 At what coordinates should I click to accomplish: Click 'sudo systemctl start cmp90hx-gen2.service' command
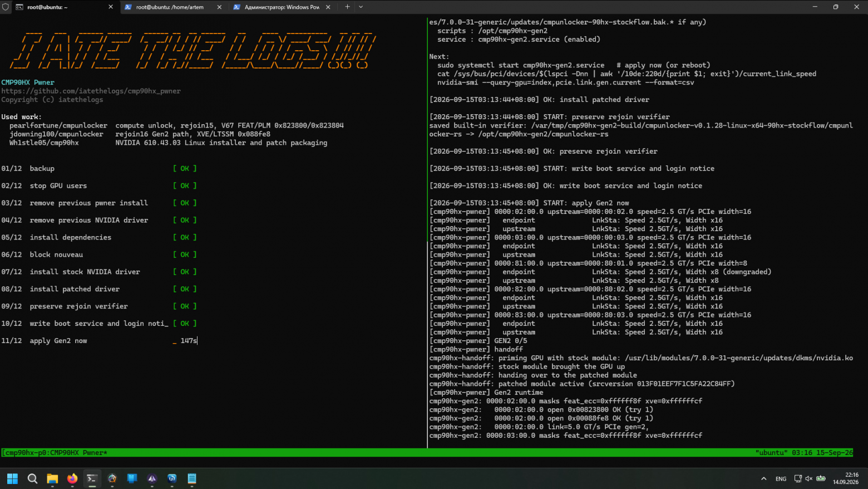pos(521,65)
